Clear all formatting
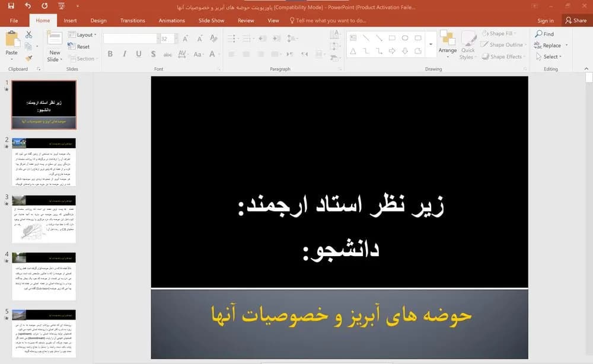 point(213,39)
